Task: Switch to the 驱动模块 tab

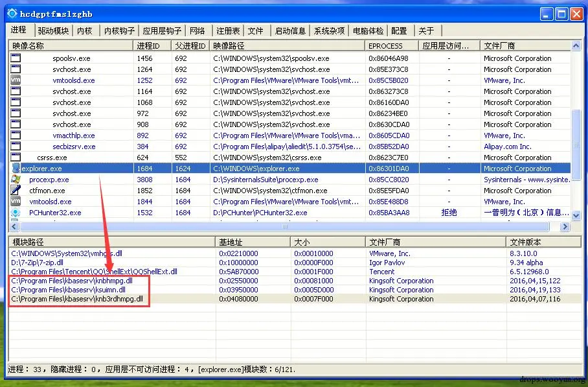Action: click(53, 30)
